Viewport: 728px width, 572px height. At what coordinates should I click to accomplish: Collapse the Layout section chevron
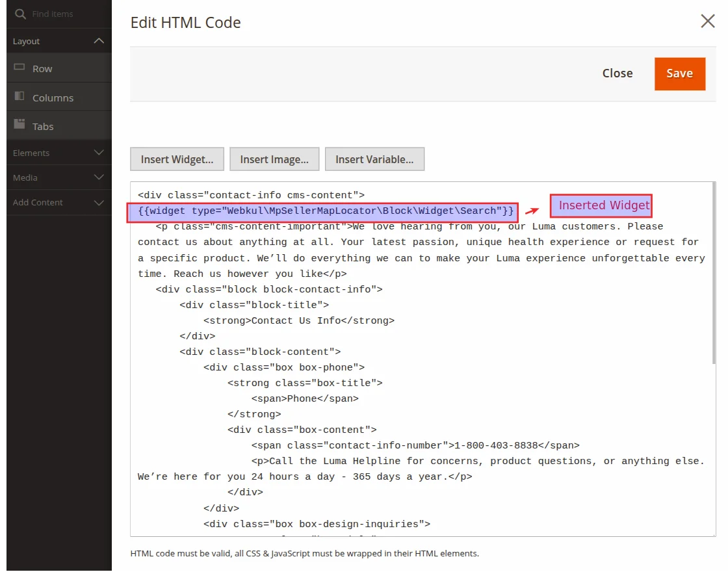pos(99,40)
